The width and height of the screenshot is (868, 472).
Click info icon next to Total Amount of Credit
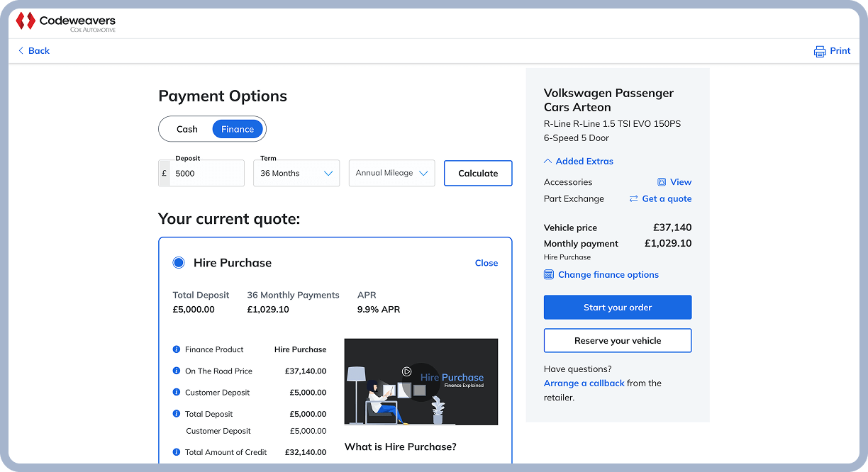point(177,452)
